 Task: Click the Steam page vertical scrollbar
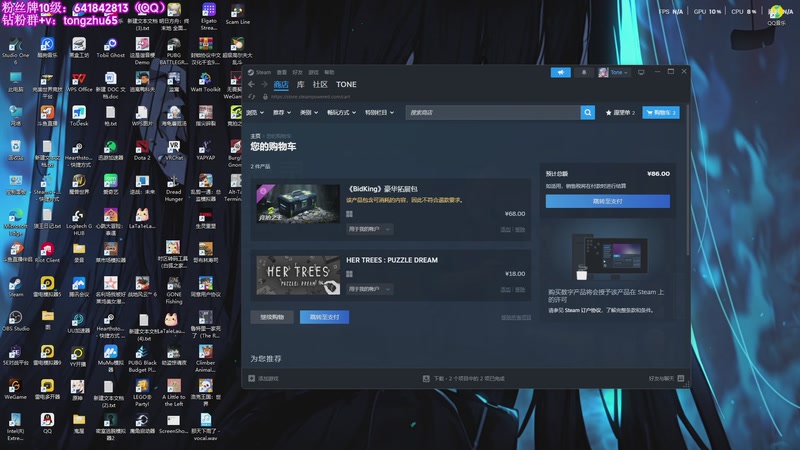click(x=688, y=179)
